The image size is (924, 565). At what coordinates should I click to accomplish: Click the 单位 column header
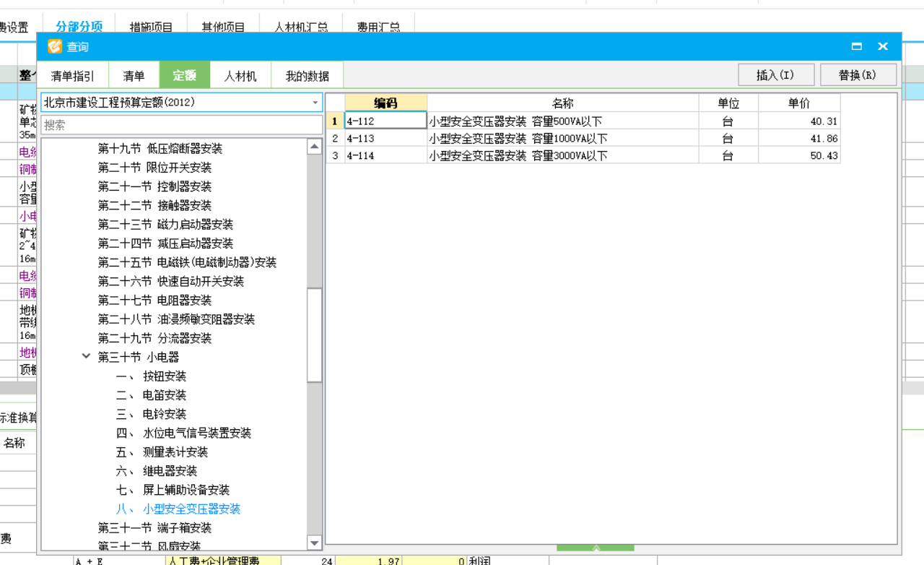[728, 103]
